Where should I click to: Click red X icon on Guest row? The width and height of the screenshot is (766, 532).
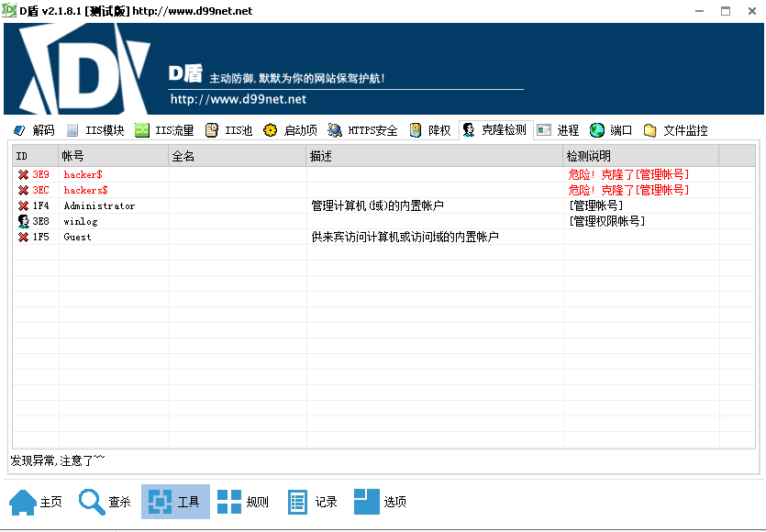[x=23, y=237]
